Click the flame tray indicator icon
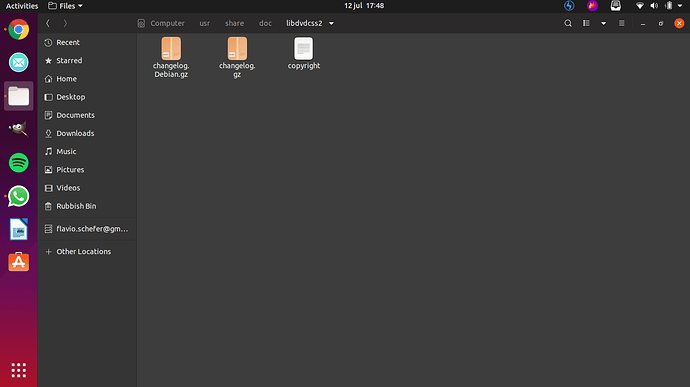This screenshot has width=690, height=387. [x=592, y=6]
